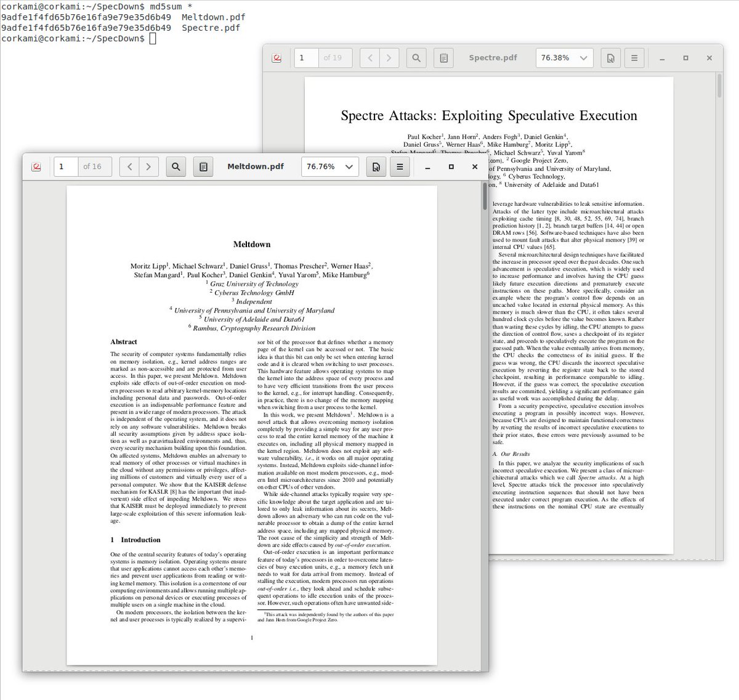Minimize the Spectre.pdf window

[662, 59]
